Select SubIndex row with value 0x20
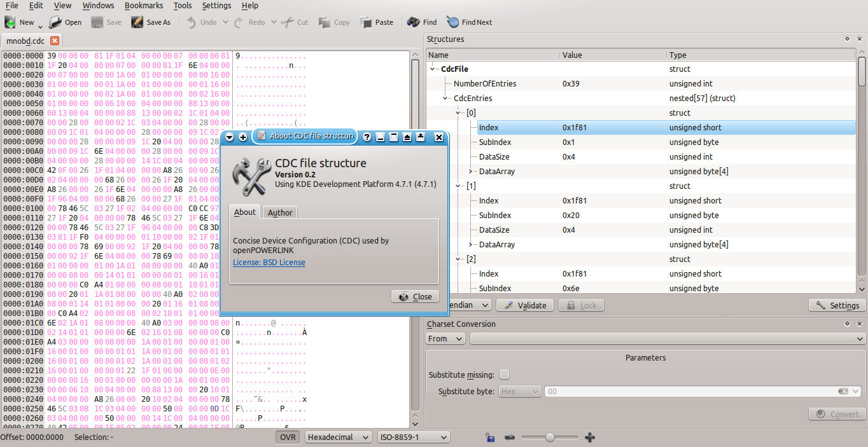 tap(641, 216)
